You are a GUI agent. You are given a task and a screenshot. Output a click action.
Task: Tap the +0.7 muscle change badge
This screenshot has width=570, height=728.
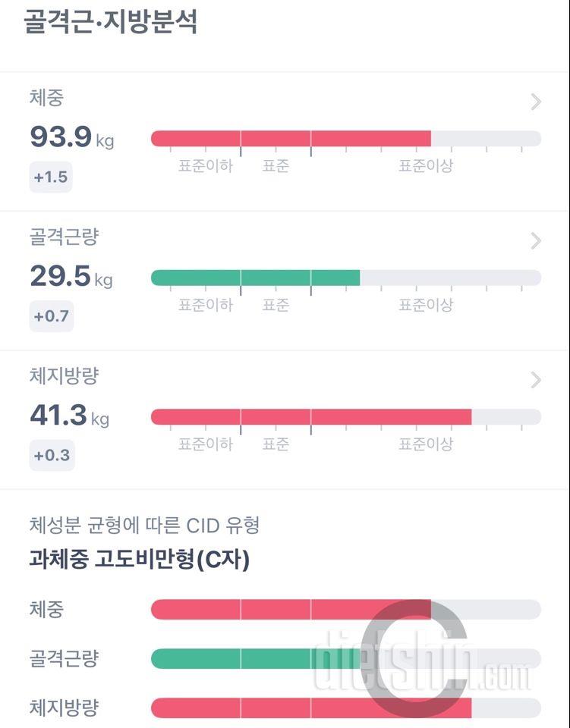coord(51,316)
